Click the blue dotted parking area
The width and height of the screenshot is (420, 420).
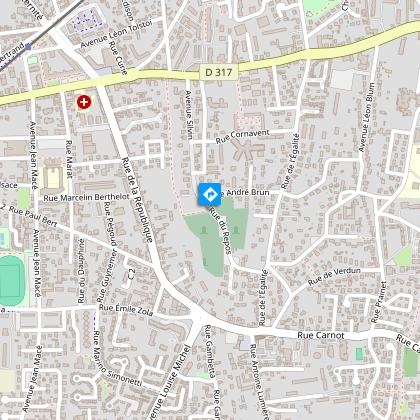click(85, 20)
